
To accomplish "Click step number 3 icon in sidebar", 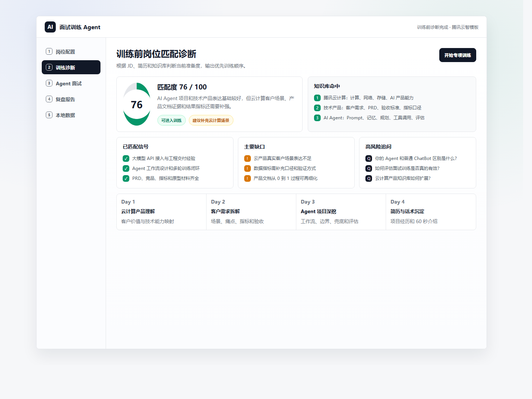I will pyautogui.click(x=49, y=83).
